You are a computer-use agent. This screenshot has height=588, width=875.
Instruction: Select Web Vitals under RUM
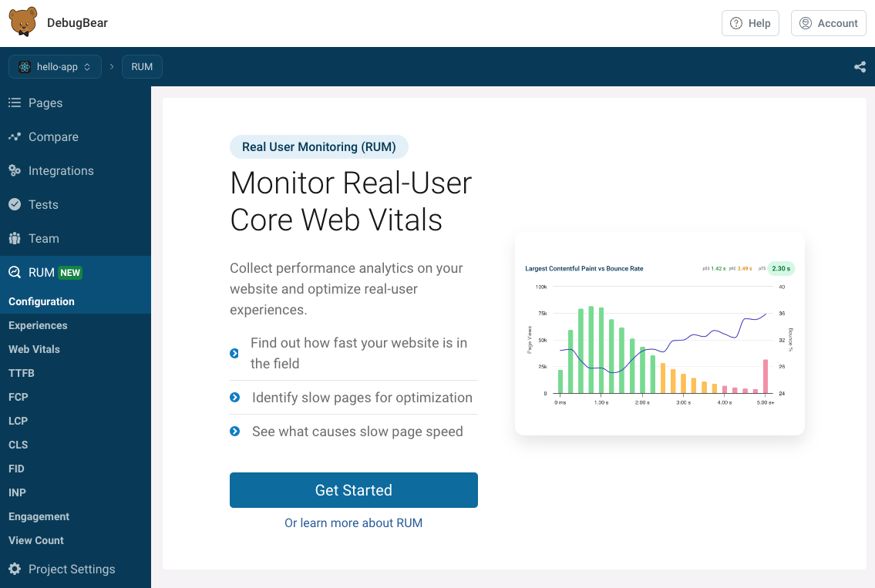[x=76, y=349]
